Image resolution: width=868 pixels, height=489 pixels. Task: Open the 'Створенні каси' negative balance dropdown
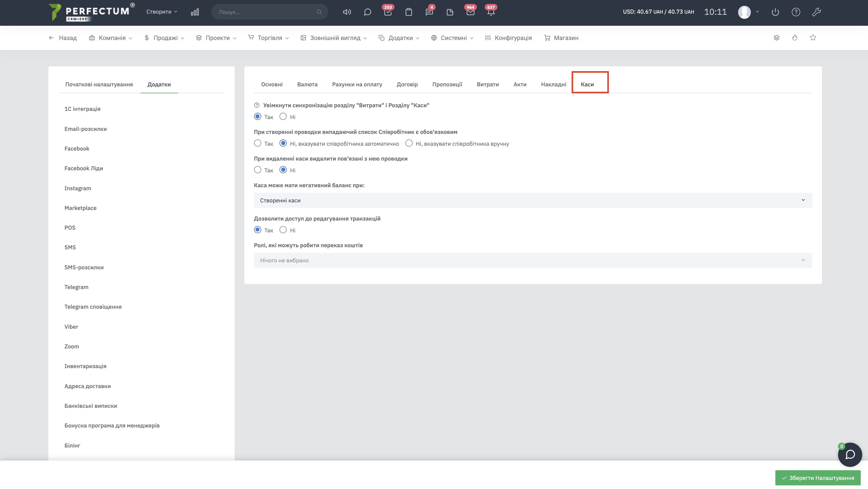click(x=533, y=200)
